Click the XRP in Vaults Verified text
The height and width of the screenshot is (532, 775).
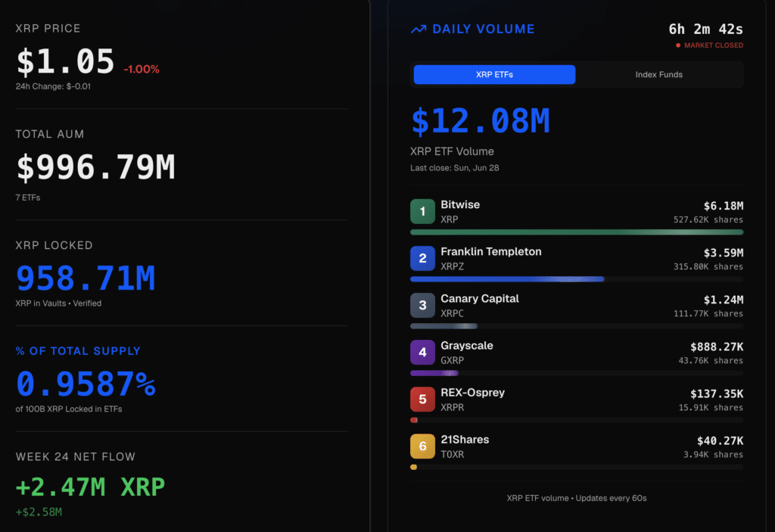[58, 303]
